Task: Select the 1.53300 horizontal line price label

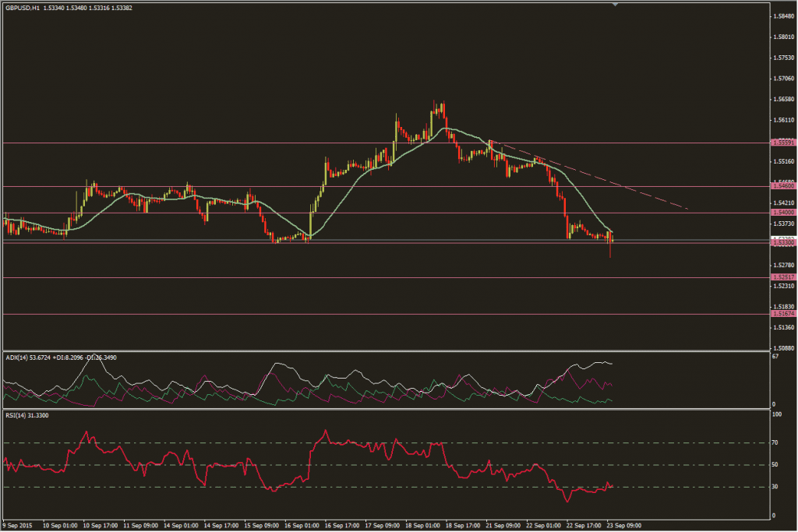Action: tap(784, 243)
